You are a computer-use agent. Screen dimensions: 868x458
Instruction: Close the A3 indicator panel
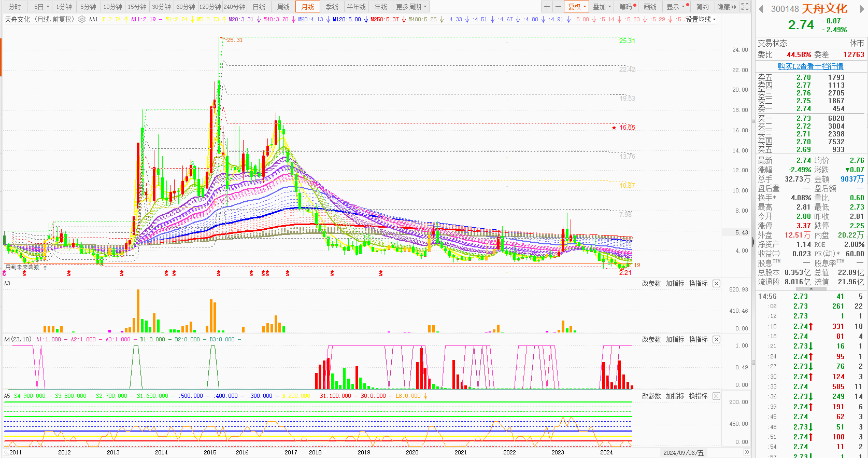click(x=716, y=284)
